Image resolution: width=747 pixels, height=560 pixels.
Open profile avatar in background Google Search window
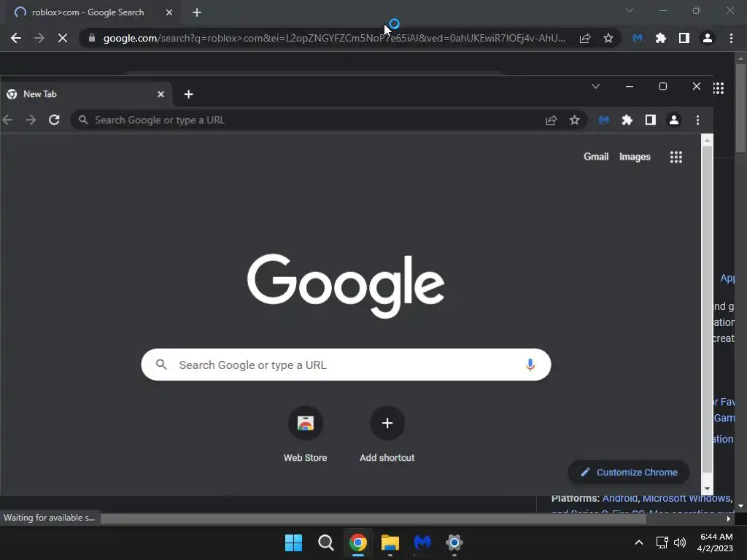coord(708,38)
